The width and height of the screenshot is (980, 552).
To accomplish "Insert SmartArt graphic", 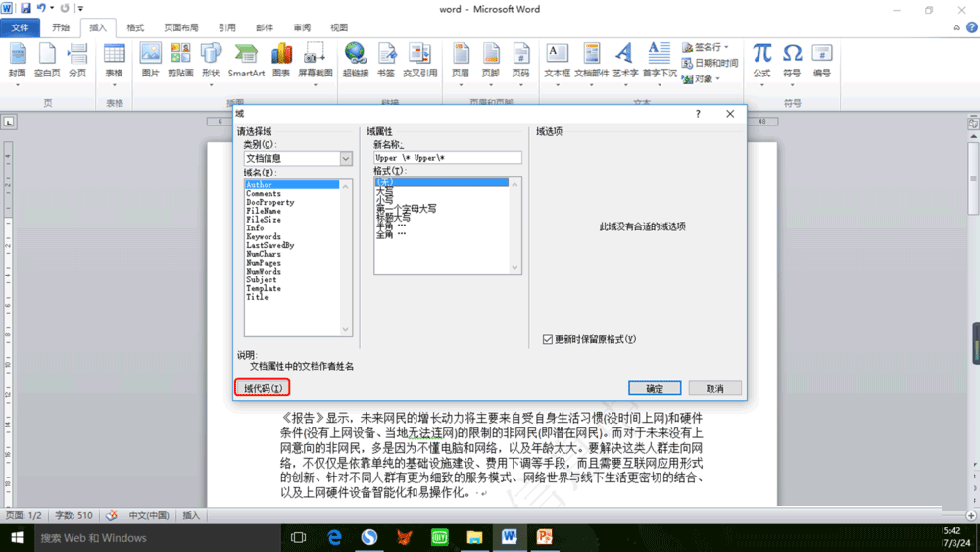I will [x=246, y=61].
